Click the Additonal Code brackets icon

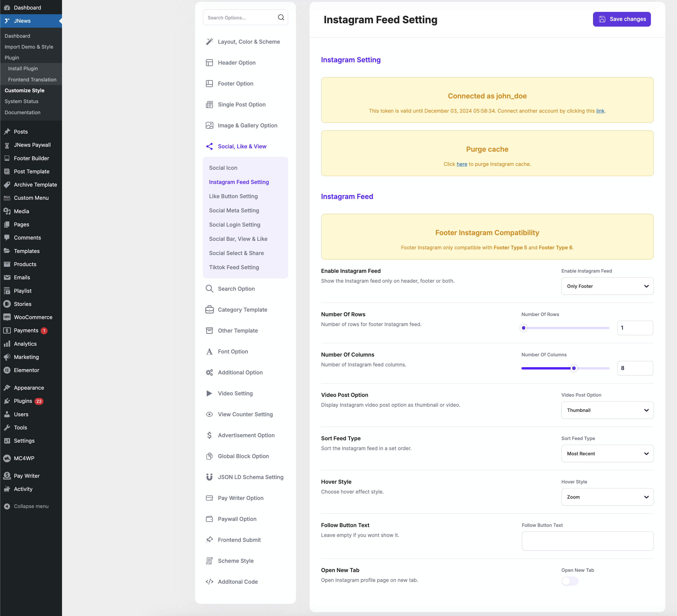(x=209, y=582)
